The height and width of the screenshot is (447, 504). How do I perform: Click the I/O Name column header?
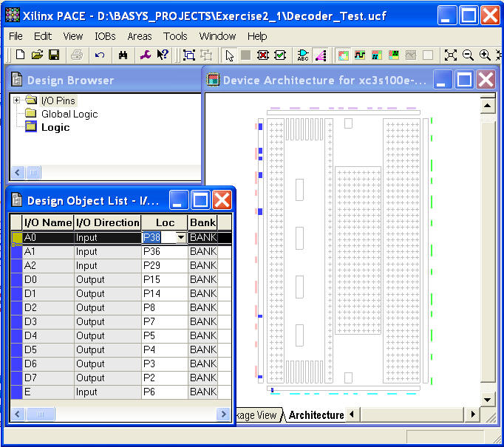tap(48, 222)
